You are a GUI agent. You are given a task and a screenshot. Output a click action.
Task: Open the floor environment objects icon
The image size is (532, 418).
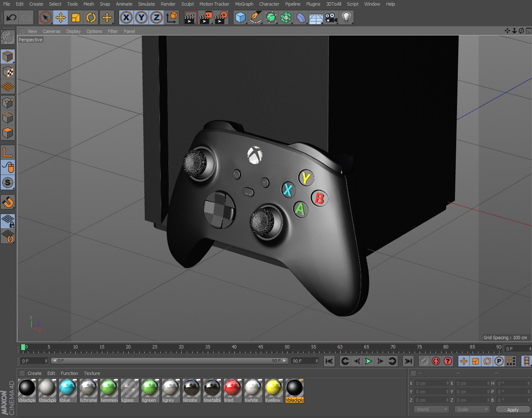point(316,18)
